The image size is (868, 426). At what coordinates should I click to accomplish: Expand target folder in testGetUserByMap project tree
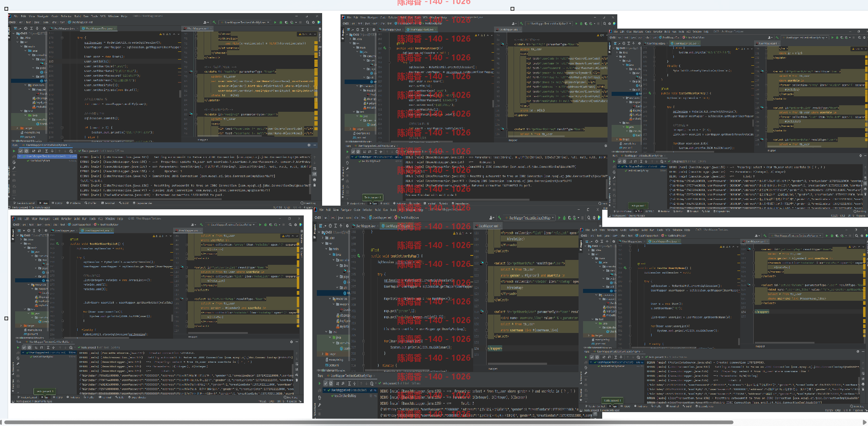point(323,354)
